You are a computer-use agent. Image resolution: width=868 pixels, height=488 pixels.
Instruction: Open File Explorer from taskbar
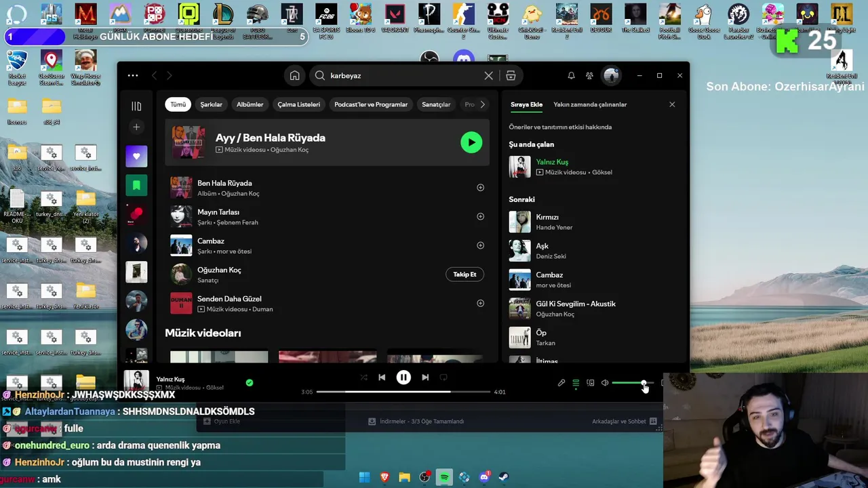tap(404, 477)
